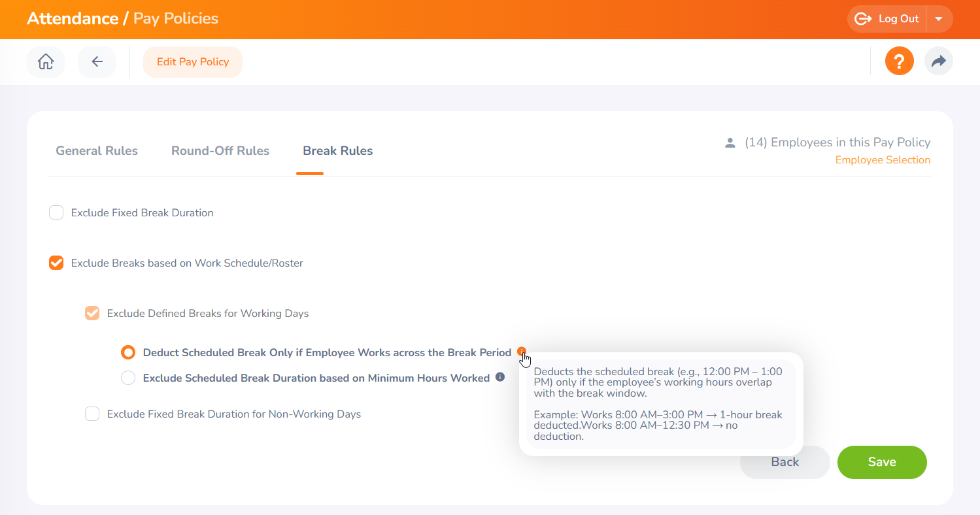Click the back arrow icon in toolbar
980x515 pixels.
coord(97,62)
